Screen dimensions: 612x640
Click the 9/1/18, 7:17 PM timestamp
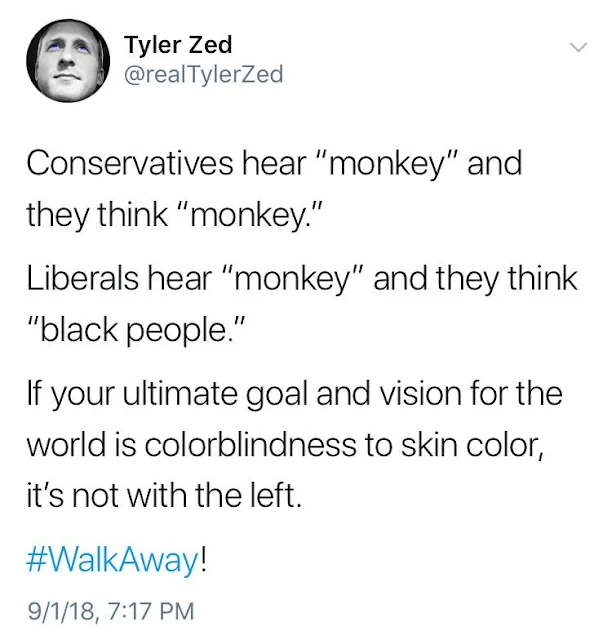click(x=111, y=611)
